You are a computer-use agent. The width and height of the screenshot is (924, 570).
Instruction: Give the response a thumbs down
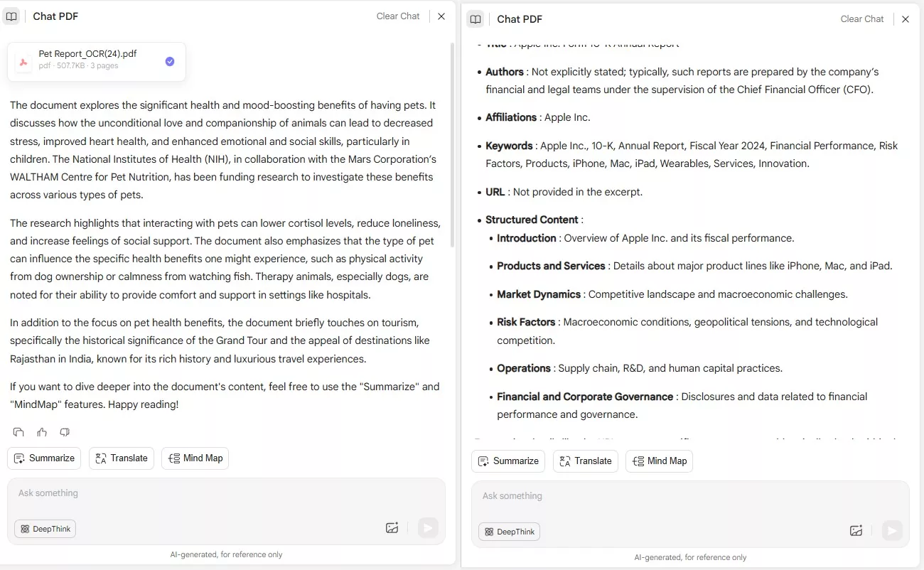point(65,432)
